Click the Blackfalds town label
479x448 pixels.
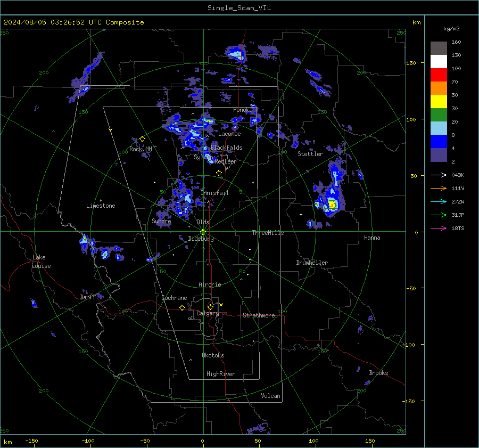tap(226, 148)
